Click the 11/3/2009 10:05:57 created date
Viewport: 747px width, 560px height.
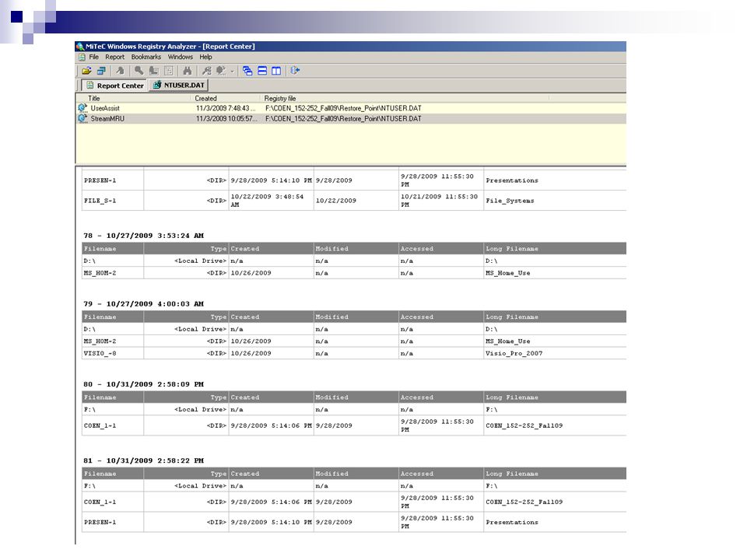[226, 118]
